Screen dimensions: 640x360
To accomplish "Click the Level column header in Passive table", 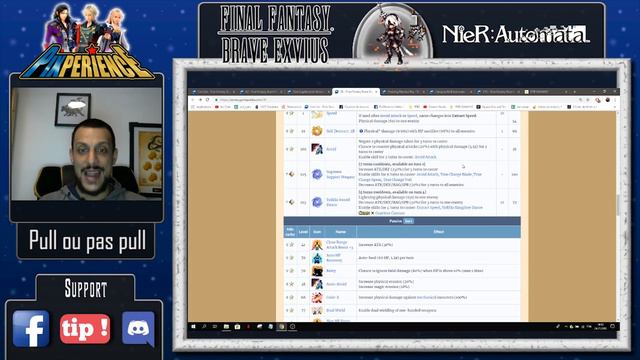I will [x=303, y=232].
